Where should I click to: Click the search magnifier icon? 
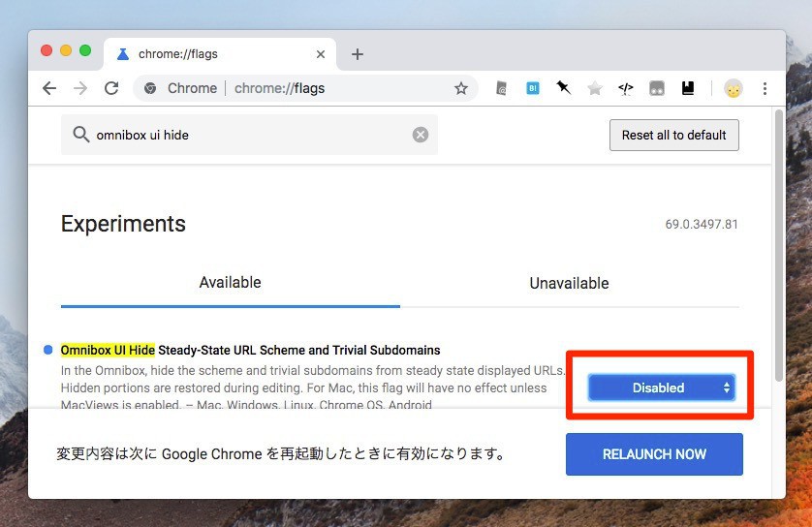(80, 135)
